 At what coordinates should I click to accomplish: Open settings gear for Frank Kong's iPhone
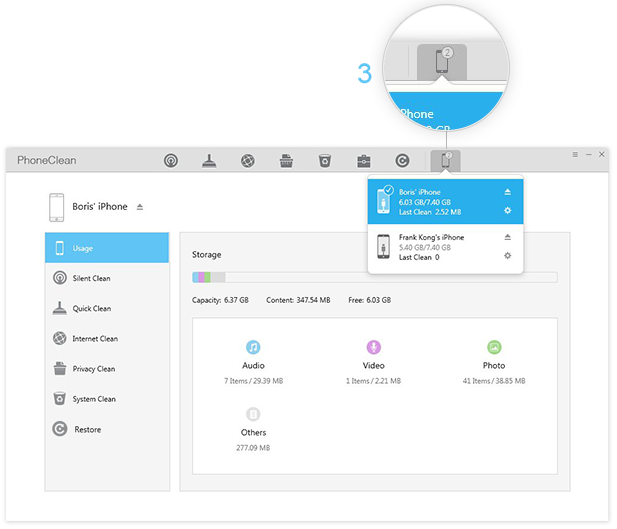point(508,256)
